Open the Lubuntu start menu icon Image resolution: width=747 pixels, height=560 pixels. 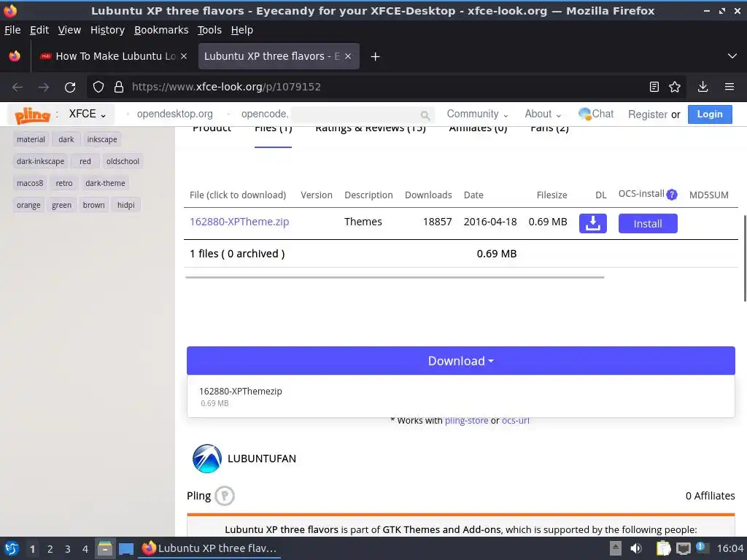click(x=12, y=548)
